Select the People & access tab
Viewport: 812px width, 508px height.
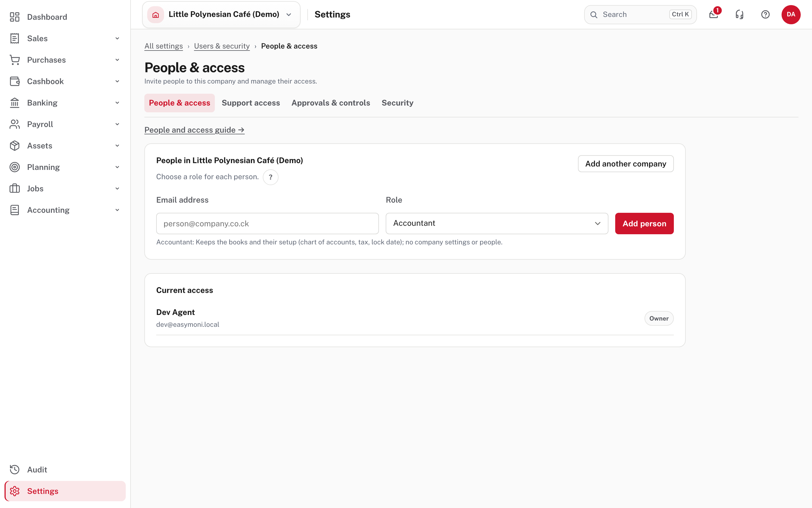coord(180,103)
